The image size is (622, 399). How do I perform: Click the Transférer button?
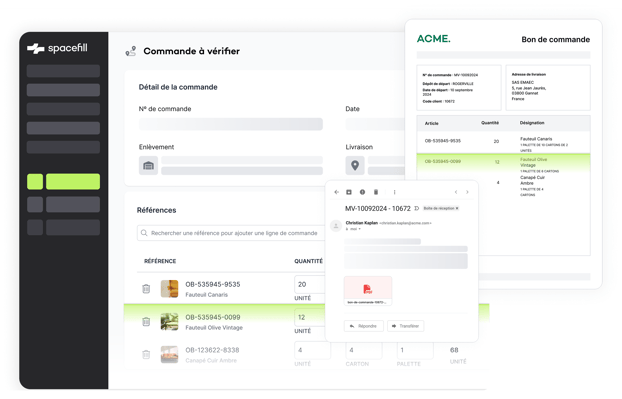405,326
